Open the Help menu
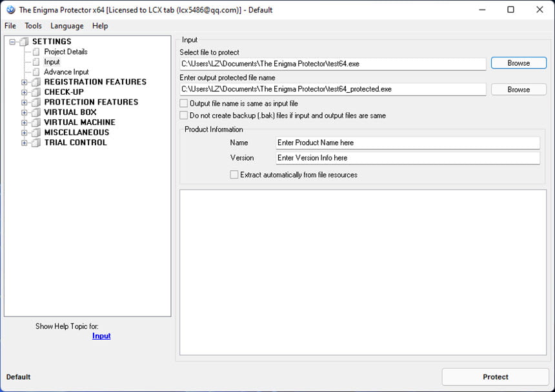This screenshot has height=392, width=555. pos(100,26)
